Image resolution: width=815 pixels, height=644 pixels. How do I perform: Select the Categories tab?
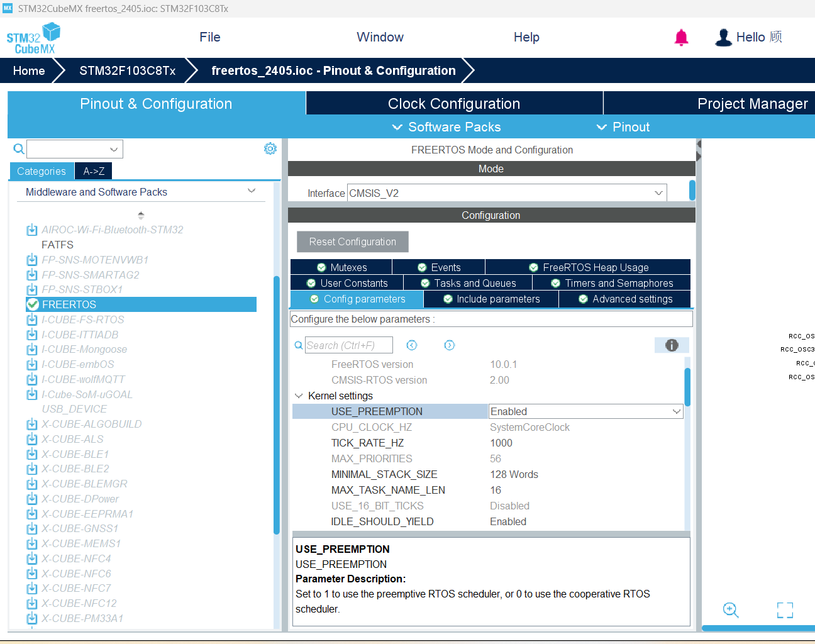(42, 171)
